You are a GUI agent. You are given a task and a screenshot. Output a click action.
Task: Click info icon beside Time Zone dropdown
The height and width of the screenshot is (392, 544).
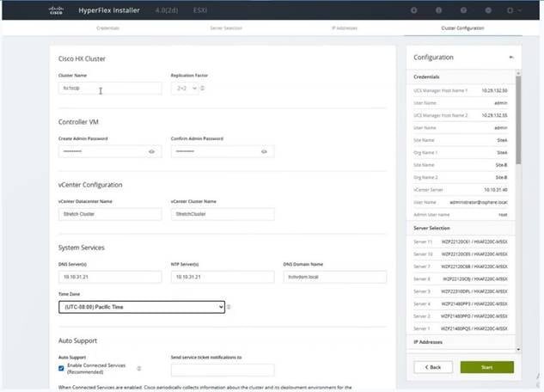(229, 307)
